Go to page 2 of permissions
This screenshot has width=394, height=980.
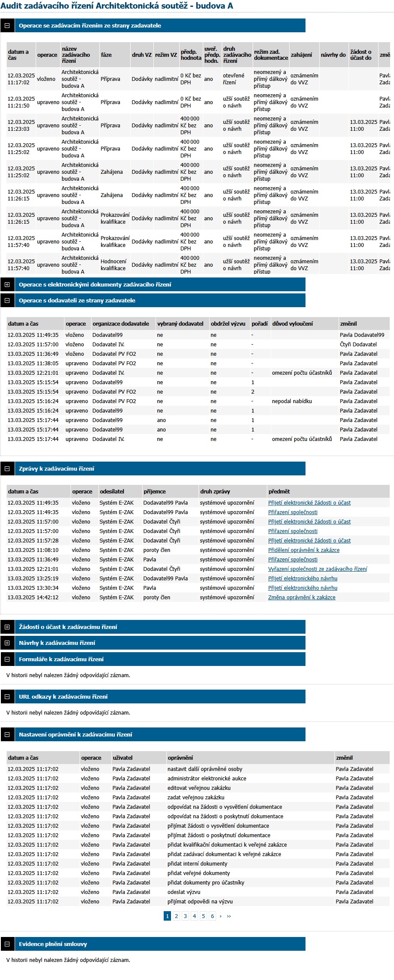[x=176, y=916]
